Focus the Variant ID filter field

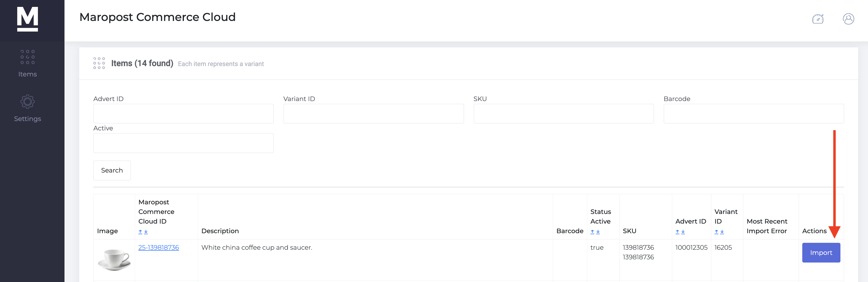373,114
